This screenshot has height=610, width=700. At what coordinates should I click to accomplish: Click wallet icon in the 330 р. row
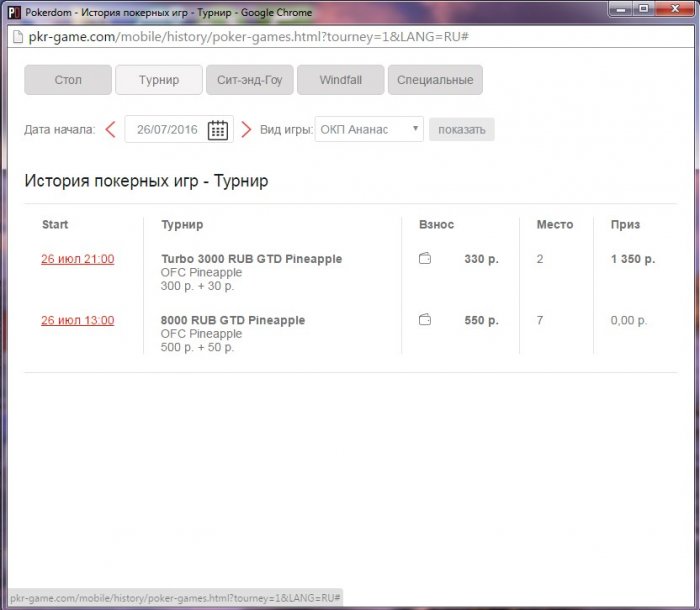coord(425,259)
